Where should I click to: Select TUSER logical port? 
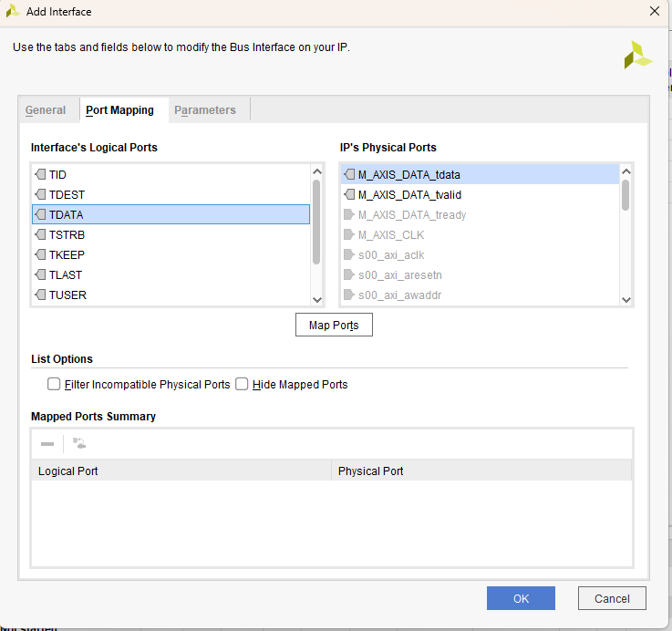(x=171, y=295)
